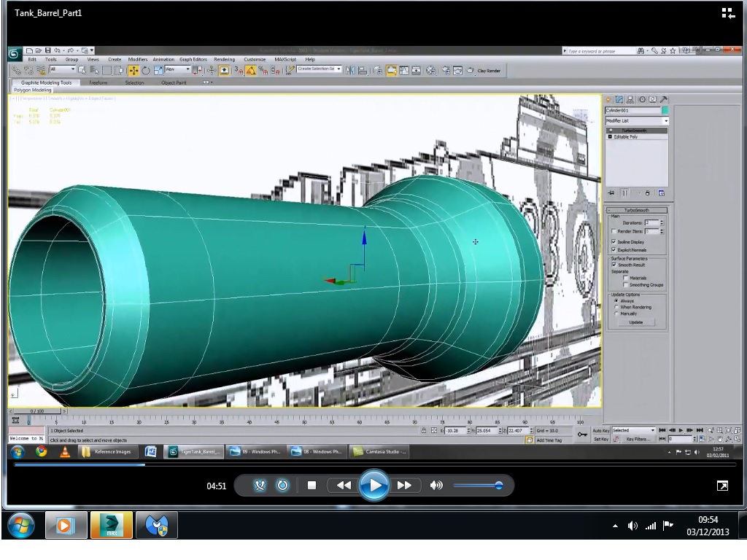Click Update in the Update Options group

[x=636, y=322]
